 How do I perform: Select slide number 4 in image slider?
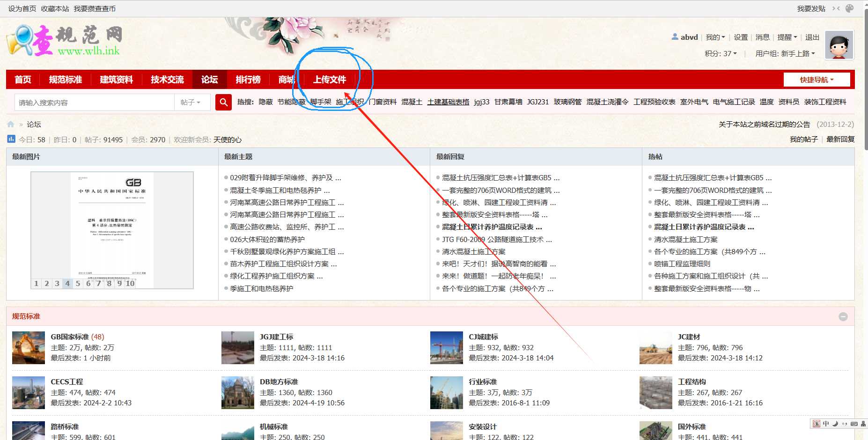pos(67,283)
